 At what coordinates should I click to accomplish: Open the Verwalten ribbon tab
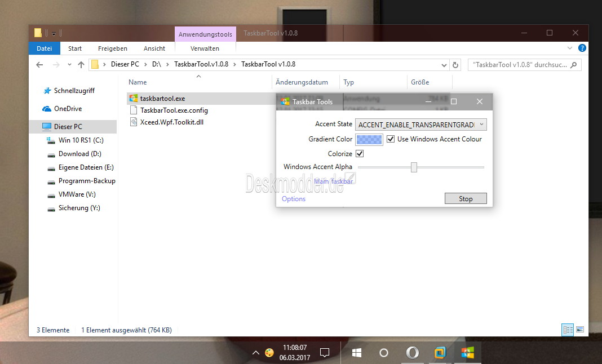tap(205, 48)
